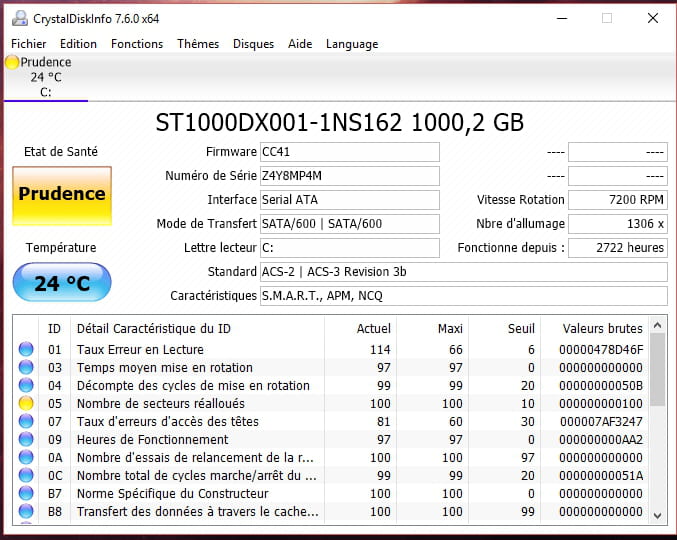Open the Edition menu

pos(78,44)
